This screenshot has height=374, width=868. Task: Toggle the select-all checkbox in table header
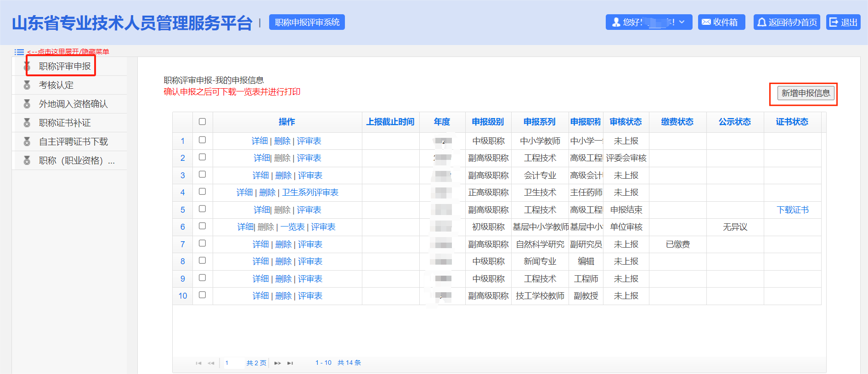pos(202,122)
